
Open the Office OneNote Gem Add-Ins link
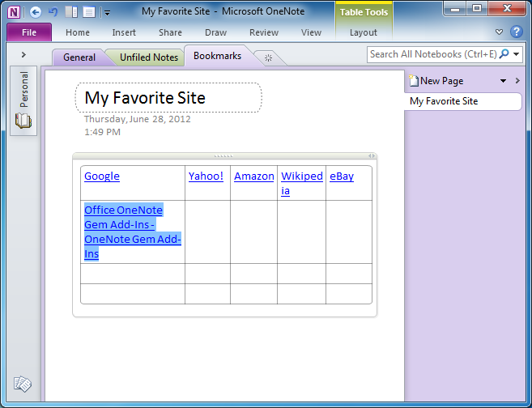click(133, 232)
